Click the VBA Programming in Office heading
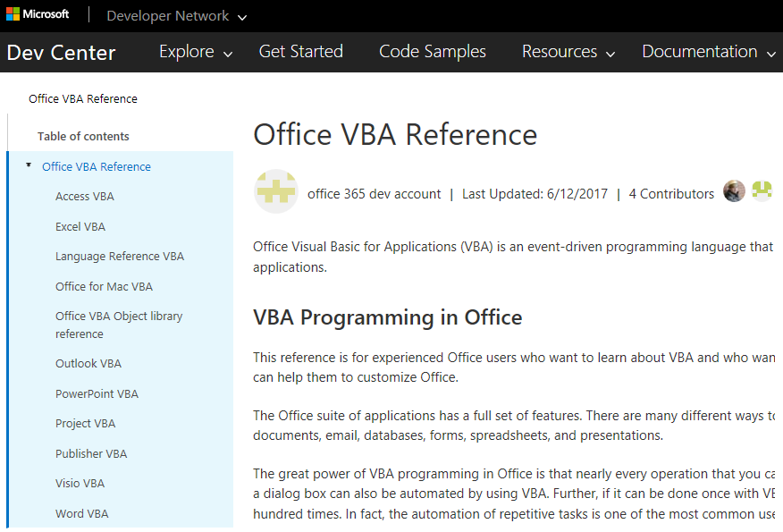This screenshot has width=783, height=532. (x=388, y=317)
